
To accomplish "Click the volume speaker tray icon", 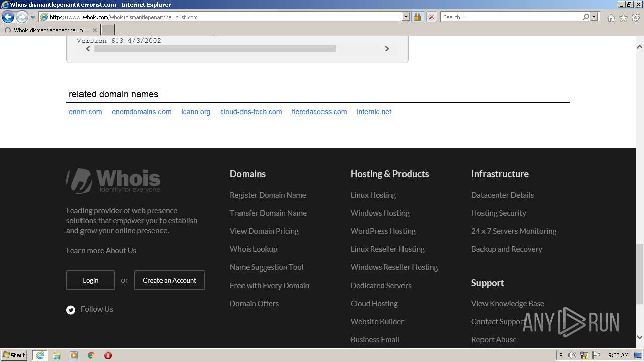I will point(572,355).
